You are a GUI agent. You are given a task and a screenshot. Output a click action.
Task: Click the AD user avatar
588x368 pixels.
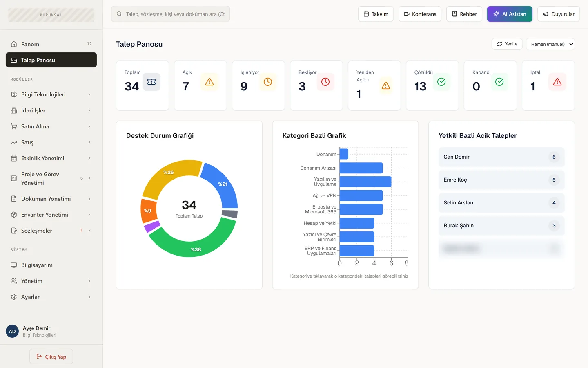12,331
